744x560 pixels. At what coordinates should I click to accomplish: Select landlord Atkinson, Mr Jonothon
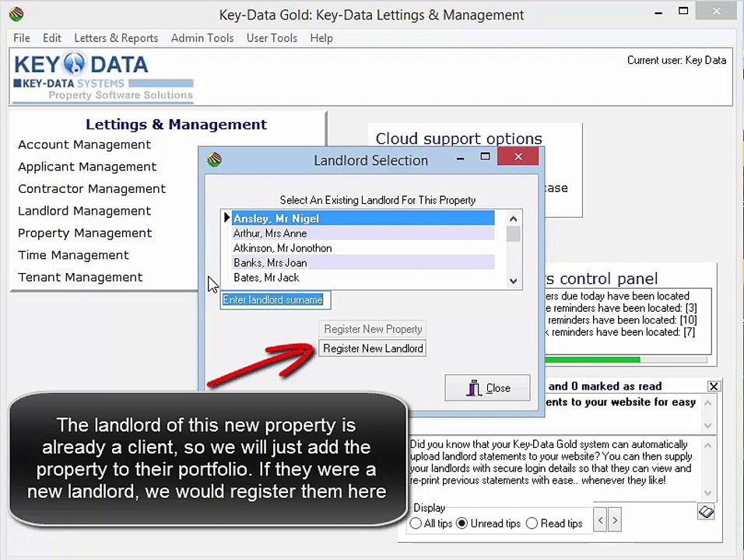point(363,248)
